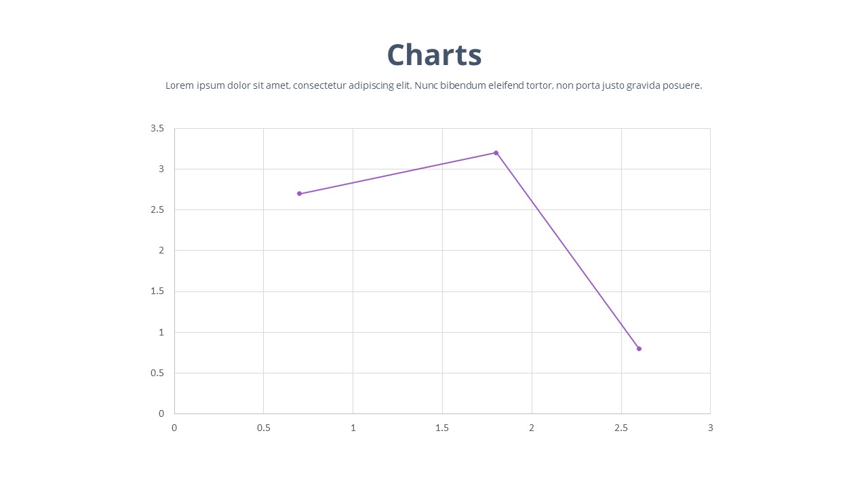Select the 0.5 label on vertical axis

tap(157, 373)
